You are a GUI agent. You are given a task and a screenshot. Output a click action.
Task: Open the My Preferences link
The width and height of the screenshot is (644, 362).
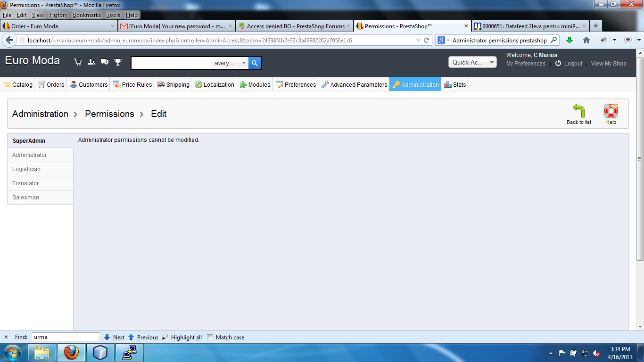tap(526, 64)
